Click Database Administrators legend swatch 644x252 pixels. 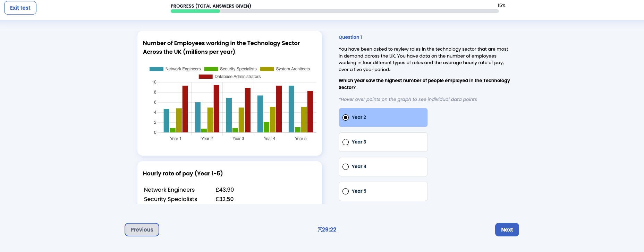(205, 77)
